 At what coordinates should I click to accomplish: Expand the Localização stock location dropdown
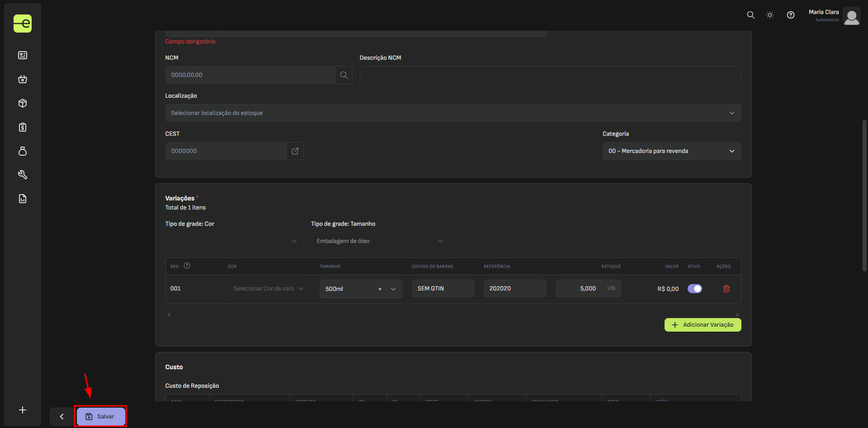point(453,113)
